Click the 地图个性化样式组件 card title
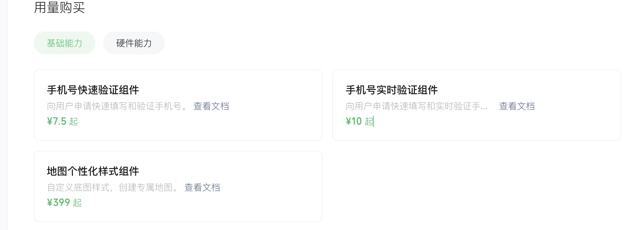644x230 pixels. tap(93, 171)
